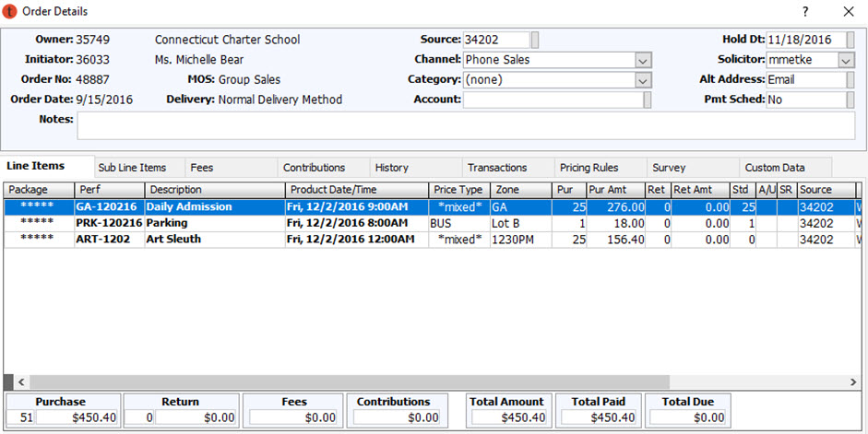
Task: Open the Custom Data tab
Action: coord(786,168)
